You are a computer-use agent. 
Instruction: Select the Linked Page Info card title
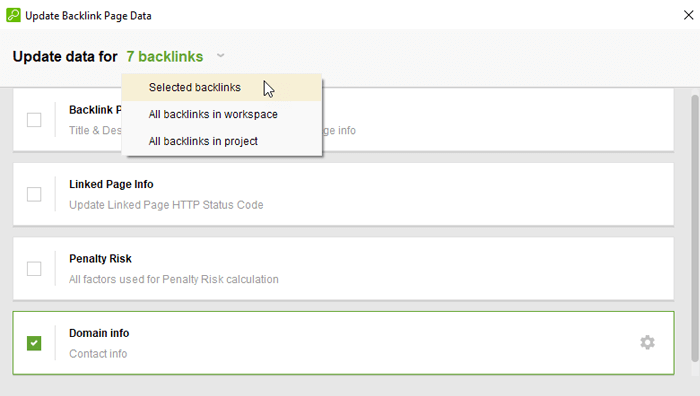point(111,184)
